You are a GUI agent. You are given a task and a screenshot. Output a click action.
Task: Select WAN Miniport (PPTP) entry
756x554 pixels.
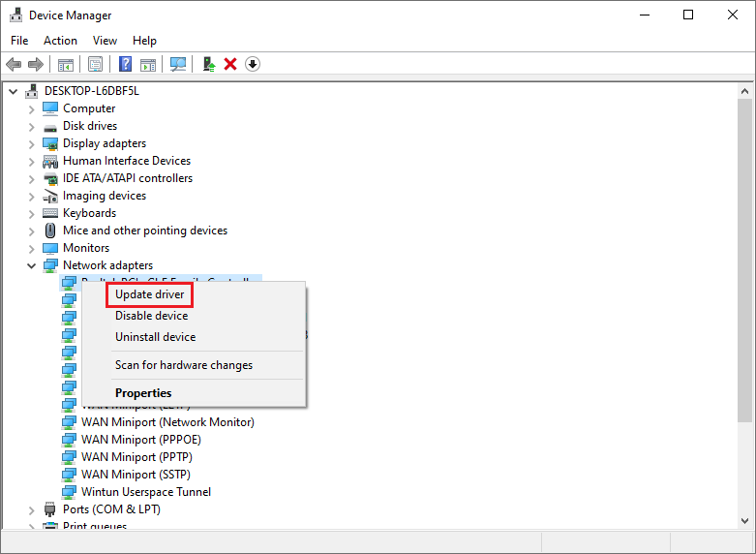[x=136, y=457]
